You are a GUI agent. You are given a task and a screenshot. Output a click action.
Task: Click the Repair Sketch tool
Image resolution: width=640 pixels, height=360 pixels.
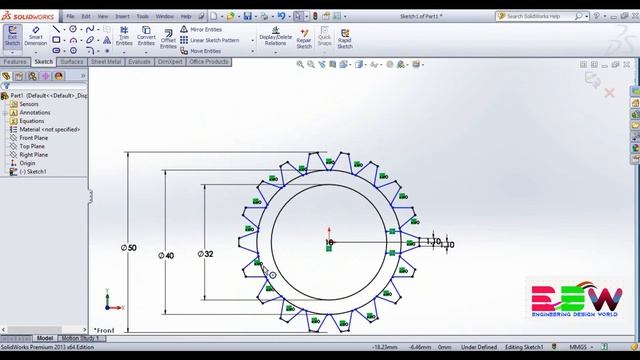point(304,38)
